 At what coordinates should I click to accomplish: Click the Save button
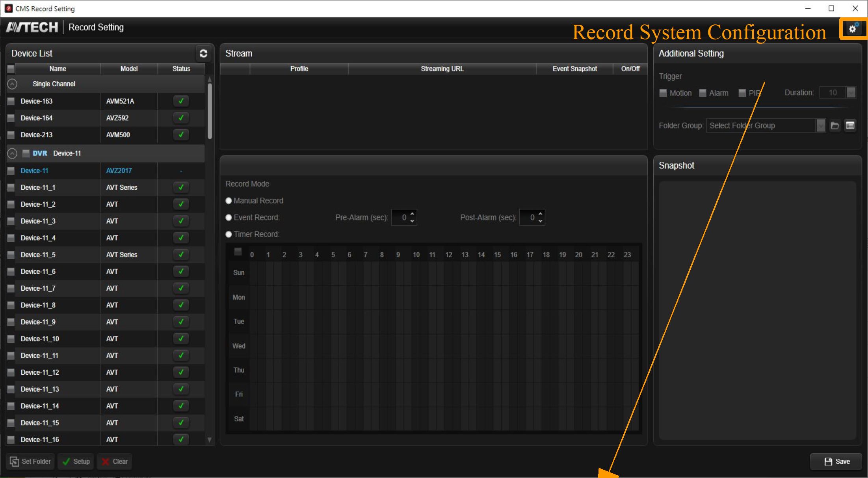[837, 461]
